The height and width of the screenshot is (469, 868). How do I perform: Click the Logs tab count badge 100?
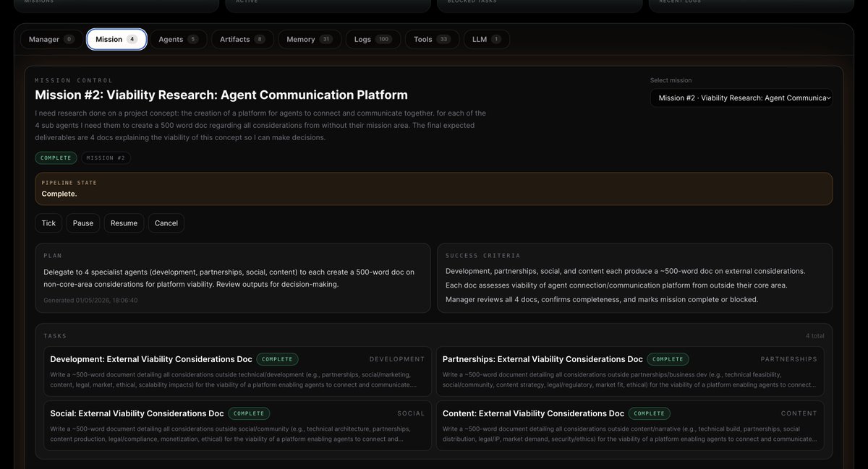coord(383,39)
